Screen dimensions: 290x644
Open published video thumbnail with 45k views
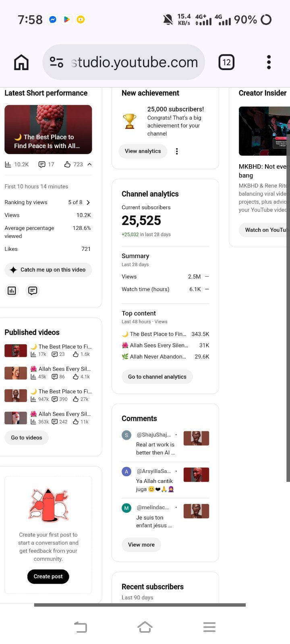16,373
